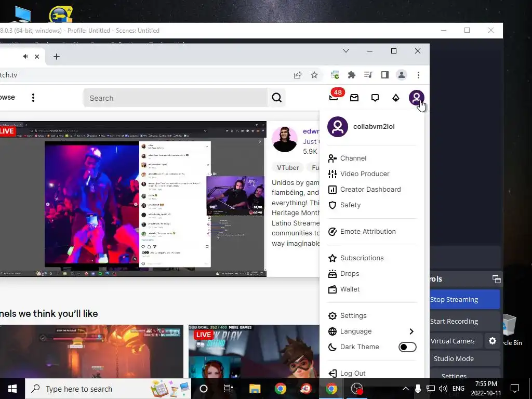Image resolution: width=532 pixels, height=399 pixels.
Task: Open the live stream thumbnail with SUB GOAL
Action: (x=254, y=352)
